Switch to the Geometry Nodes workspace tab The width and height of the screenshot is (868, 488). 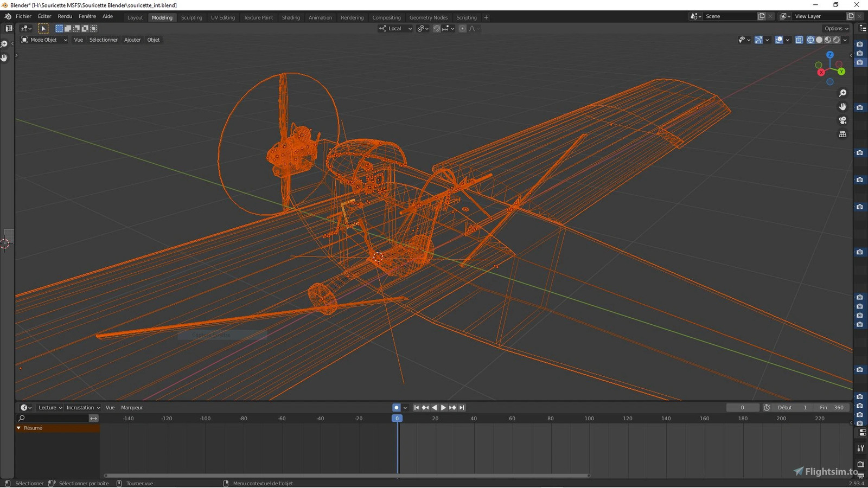pyautogui.click(x=429, y=17)
